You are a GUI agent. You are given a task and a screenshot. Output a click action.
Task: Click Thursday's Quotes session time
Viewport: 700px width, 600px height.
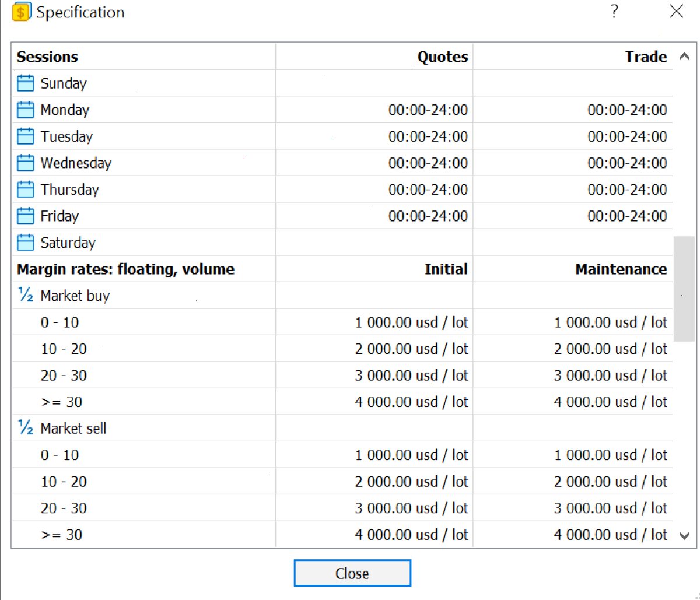point(428,190)
